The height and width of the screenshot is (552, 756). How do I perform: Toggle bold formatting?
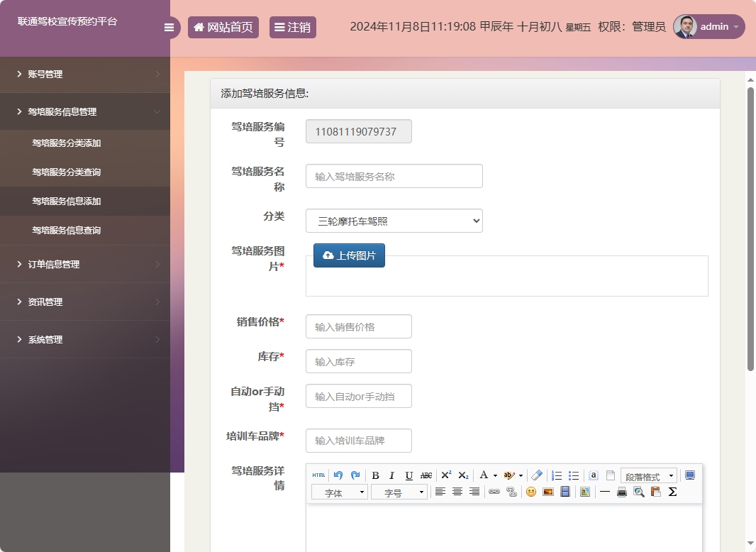[x=375, y=475]
